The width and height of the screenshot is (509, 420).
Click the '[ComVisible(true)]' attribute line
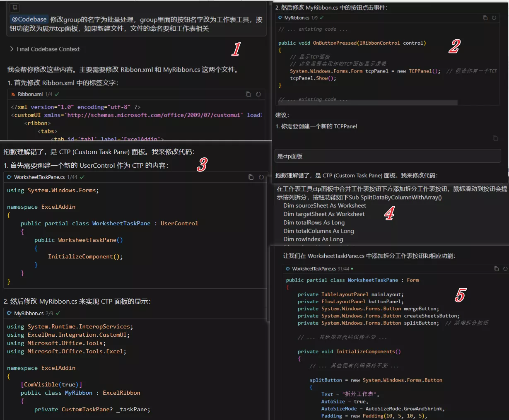click(x=52, y=385)
